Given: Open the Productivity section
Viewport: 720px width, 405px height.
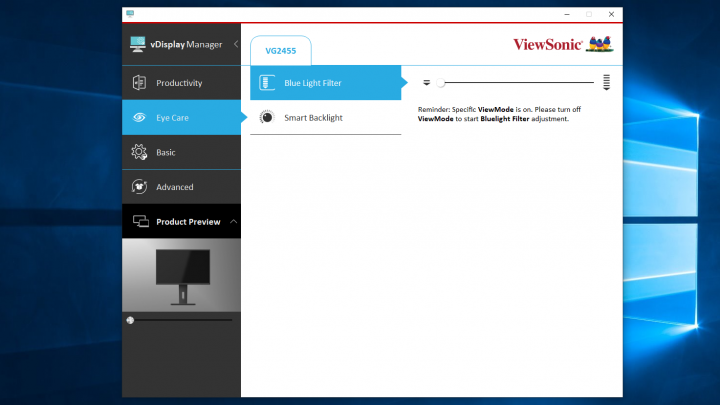Looking at the screenshot, I should pos(181,83).
